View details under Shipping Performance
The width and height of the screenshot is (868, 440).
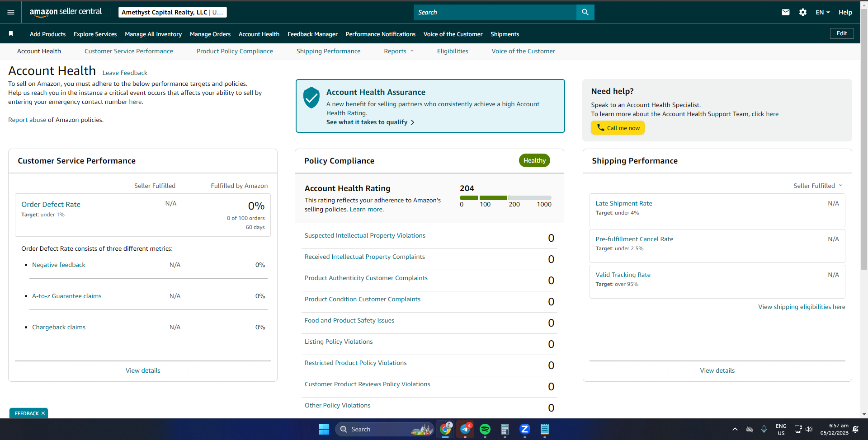click(x=717, y=370)
